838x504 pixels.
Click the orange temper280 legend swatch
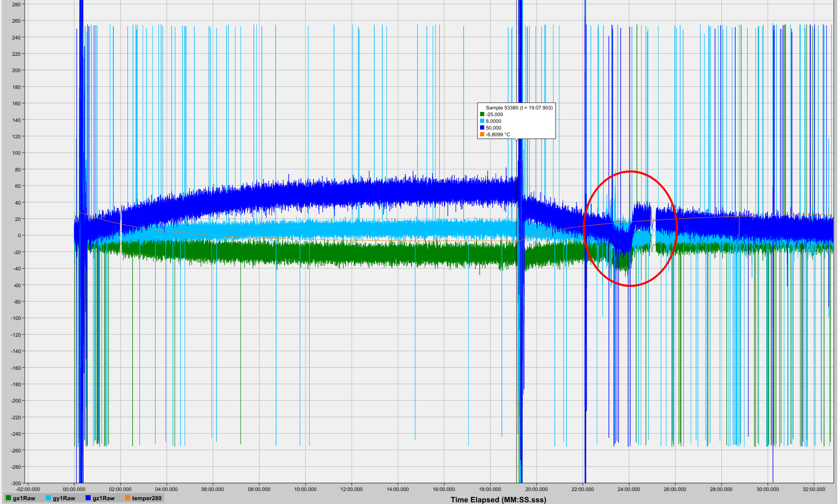(x=128, y=498)
